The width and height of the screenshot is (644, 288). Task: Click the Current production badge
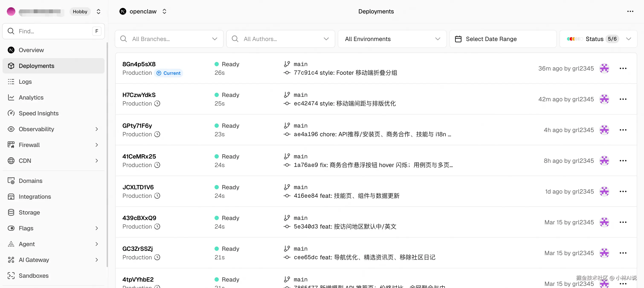pos(168,73)
